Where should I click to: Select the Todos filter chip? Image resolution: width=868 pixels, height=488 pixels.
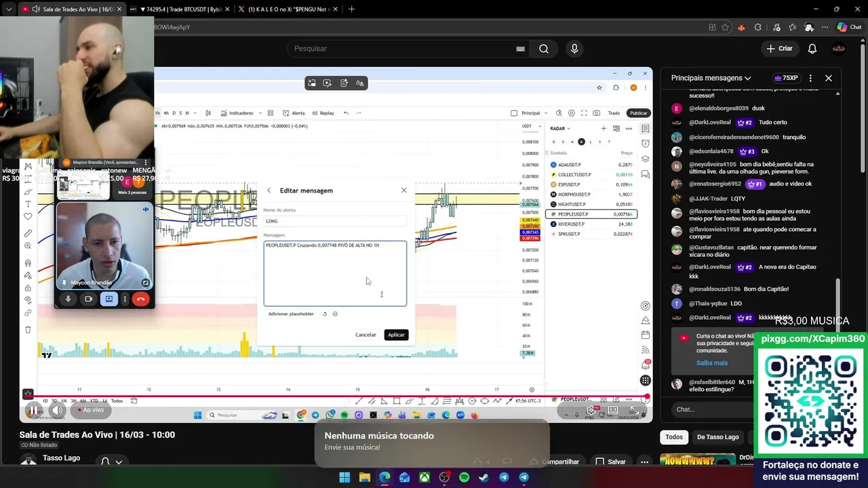coord(674,437)
